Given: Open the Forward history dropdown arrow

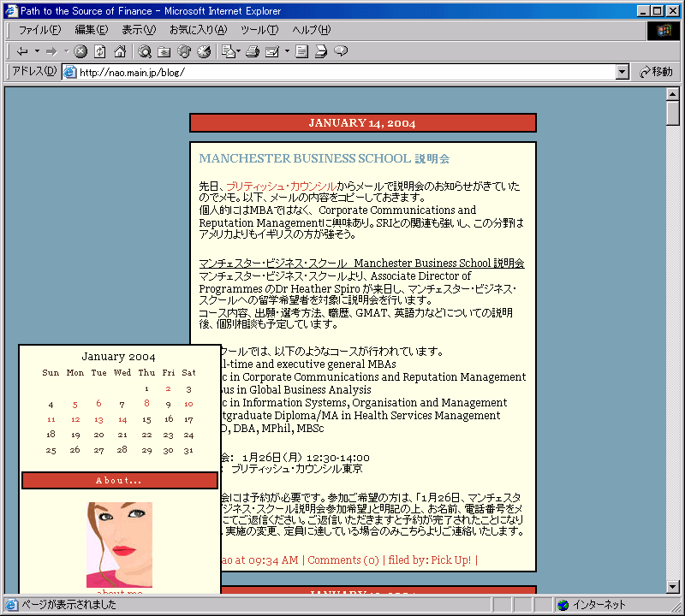Looking at the screenshot, I should pos(67,51).
